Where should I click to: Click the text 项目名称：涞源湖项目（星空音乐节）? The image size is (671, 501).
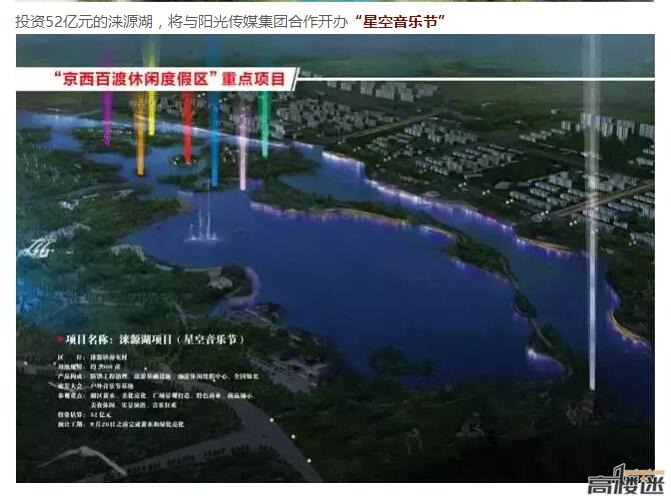pos(150,340)
